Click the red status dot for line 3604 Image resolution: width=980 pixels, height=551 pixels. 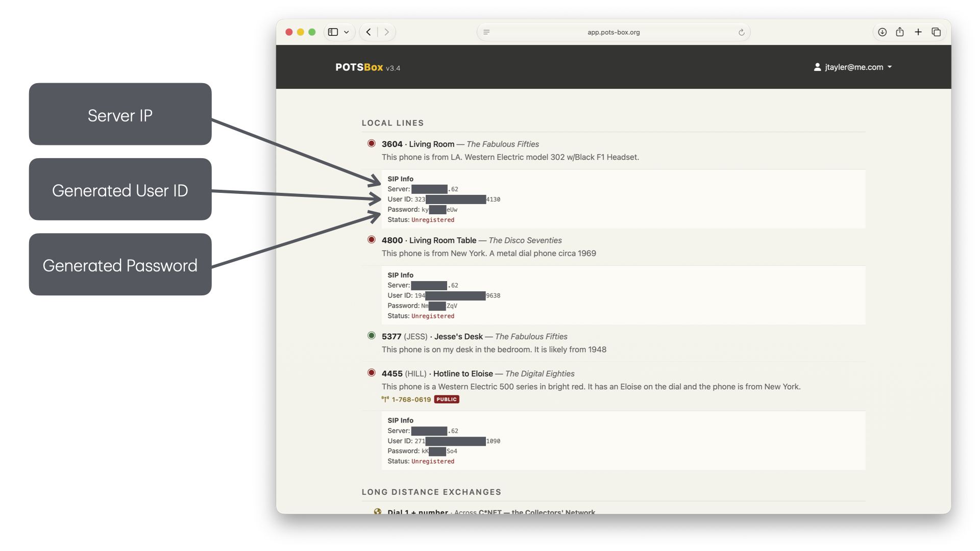pos(372,143)
